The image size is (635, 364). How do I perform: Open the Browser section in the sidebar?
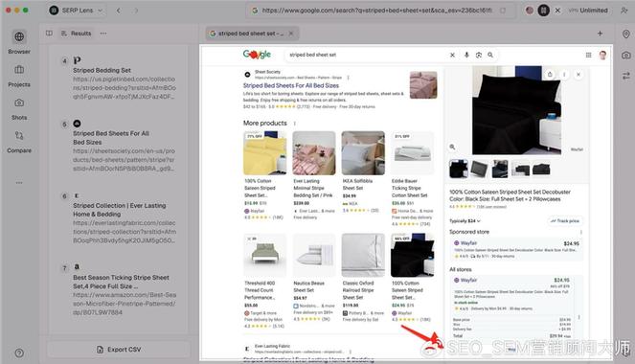(19, 42)
